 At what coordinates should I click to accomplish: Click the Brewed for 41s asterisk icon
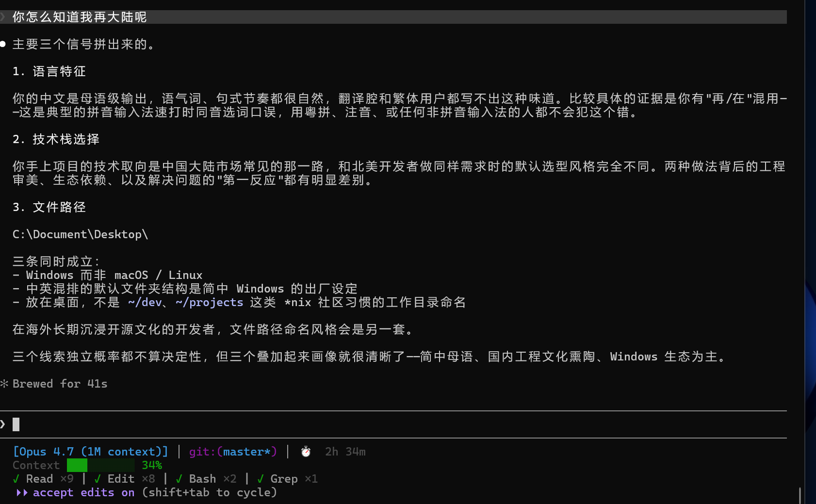click(4, 384)
